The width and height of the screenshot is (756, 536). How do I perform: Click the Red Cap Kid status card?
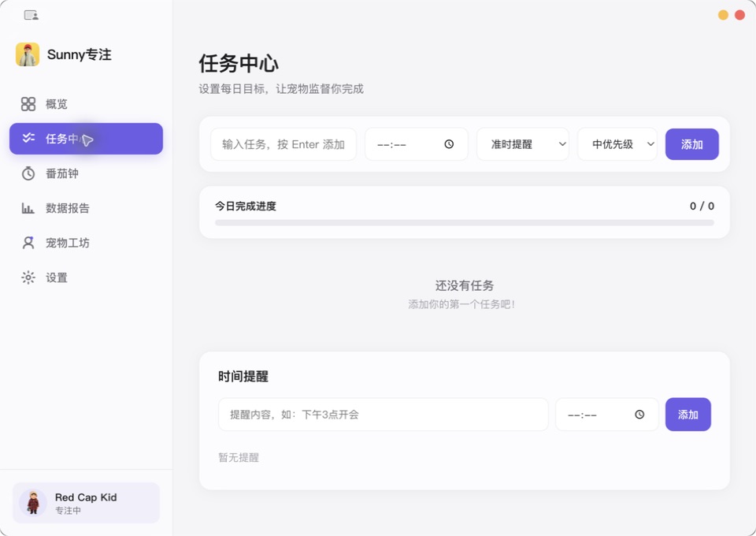tap(86, 502)
